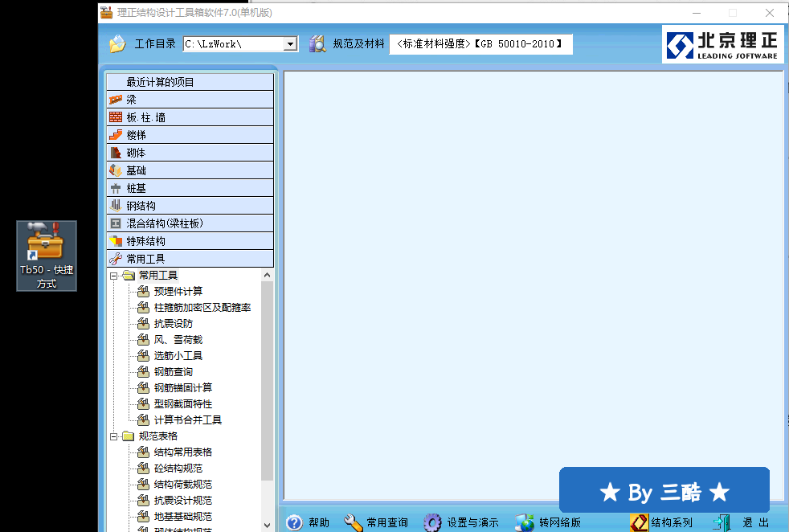The width and height of the screenshot is (789, 532).
Task: Click the icon beside 抗震设防
Action: (x=143, y=324)
